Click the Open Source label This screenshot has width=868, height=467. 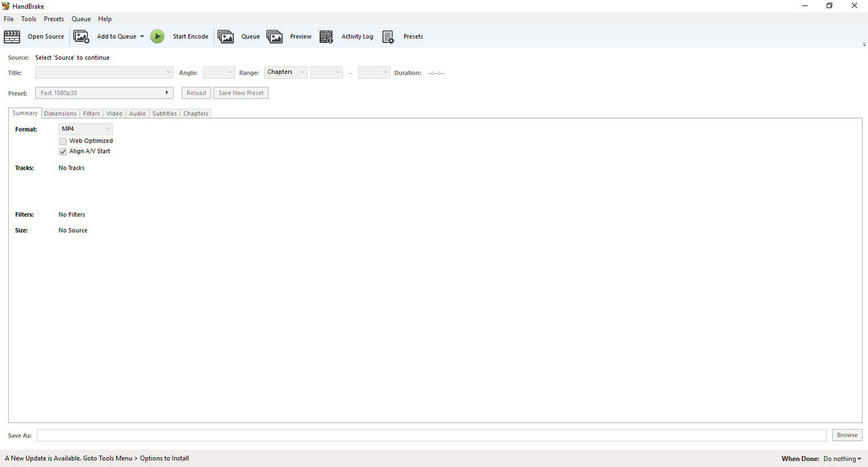[46, 37]
